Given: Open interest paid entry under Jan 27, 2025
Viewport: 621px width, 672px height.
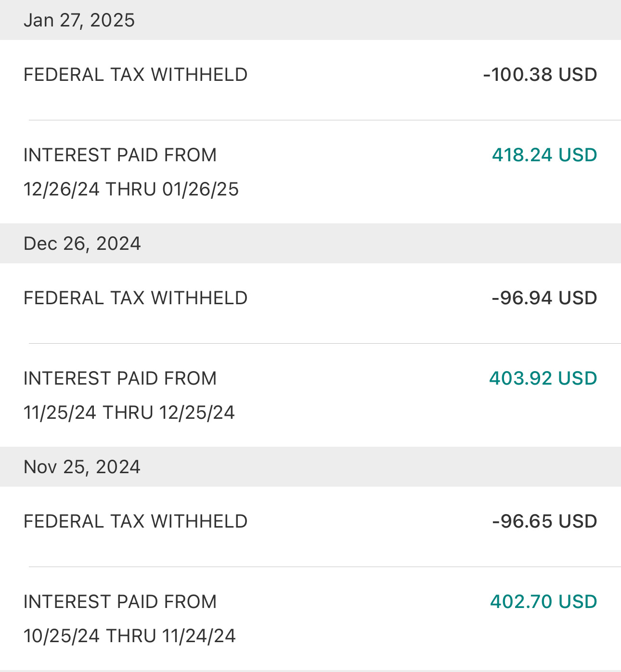Looking at the screenshot, I should [120, 155].
